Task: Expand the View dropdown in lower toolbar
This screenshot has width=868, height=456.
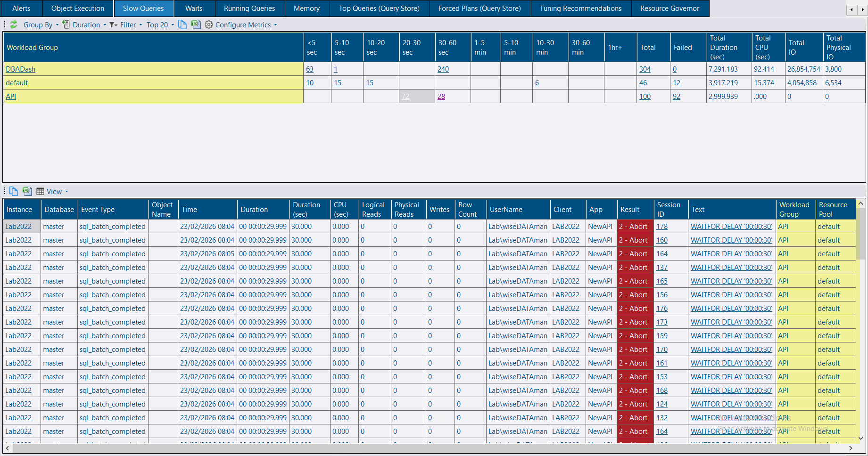Action: pyautogui.click(x=53, y=191)
